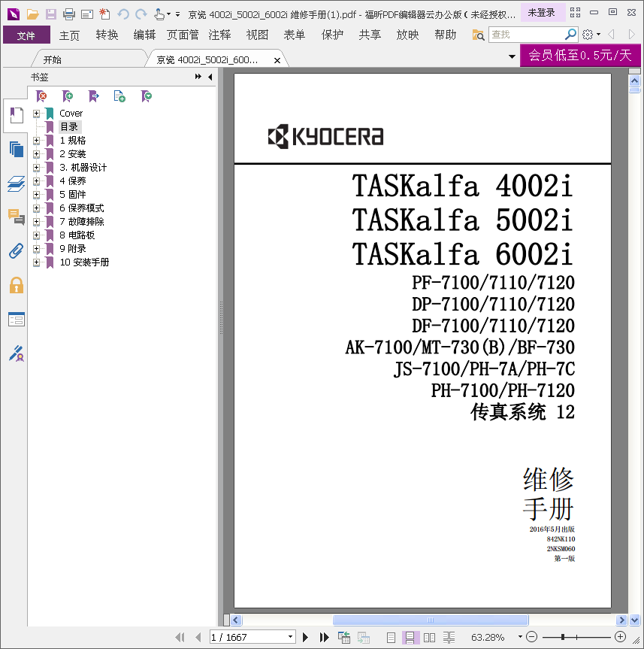The image size is (644, 649).
Task: Click the magnifier search icon
Action: point(571,34)
